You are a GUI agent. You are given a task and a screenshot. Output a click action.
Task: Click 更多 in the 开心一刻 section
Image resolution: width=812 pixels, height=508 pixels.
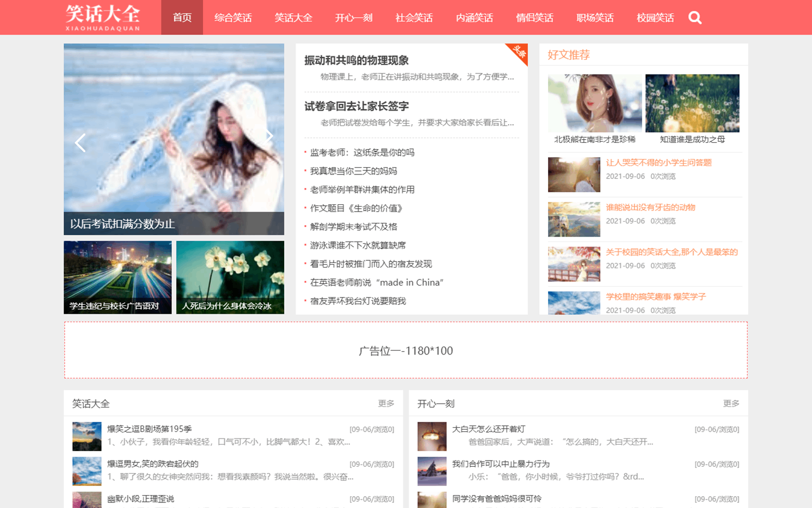click(x=731, y=404)
